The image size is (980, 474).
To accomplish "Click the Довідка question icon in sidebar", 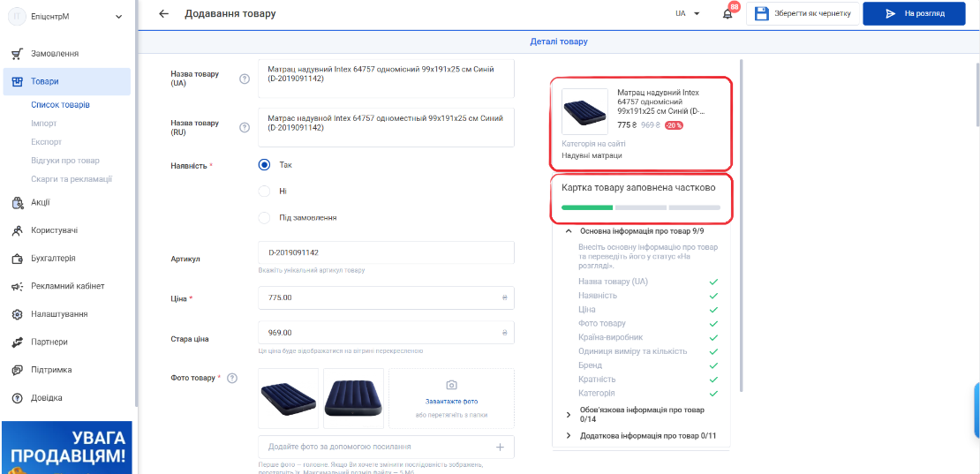I will 18,398.
